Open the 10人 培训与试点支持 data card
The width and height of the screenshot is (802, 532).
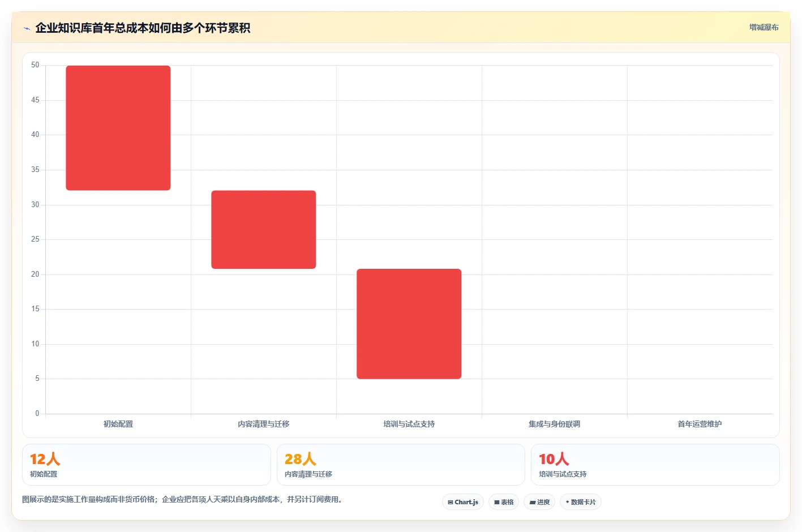[655, 465]
